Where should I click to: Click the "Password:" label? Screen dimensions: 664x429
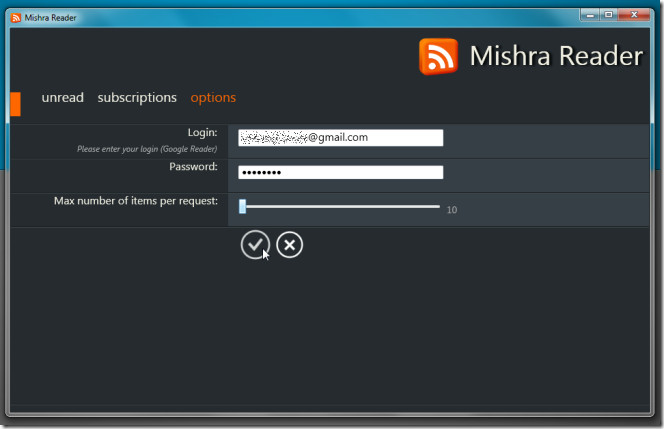tap(193, 167)
